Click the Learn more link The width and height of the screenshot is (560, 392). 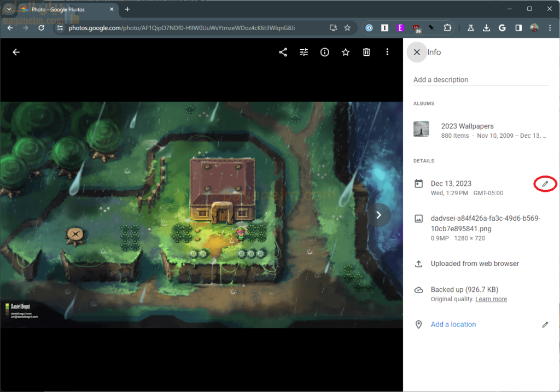tap(491, 299)
